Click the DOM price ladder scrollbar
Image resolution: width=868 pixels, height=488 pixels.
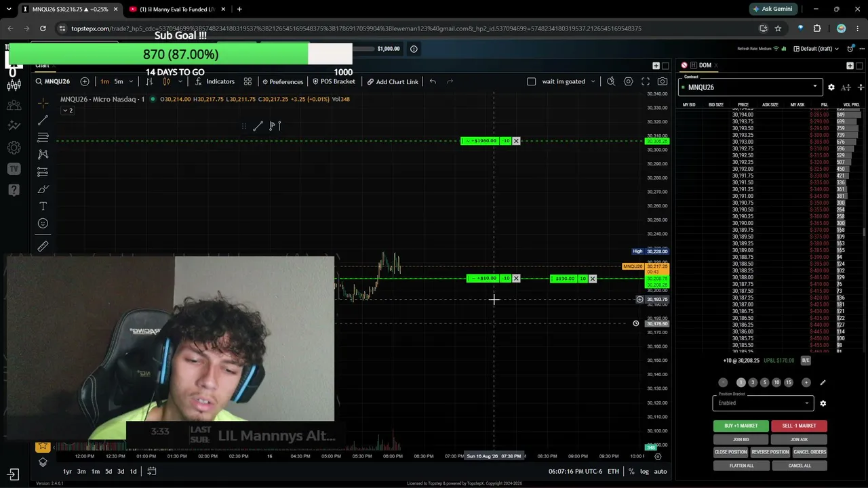tap(865, 230)
